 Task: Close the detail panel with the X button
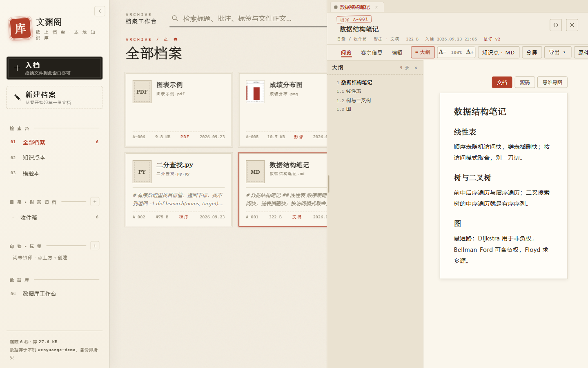572,25
